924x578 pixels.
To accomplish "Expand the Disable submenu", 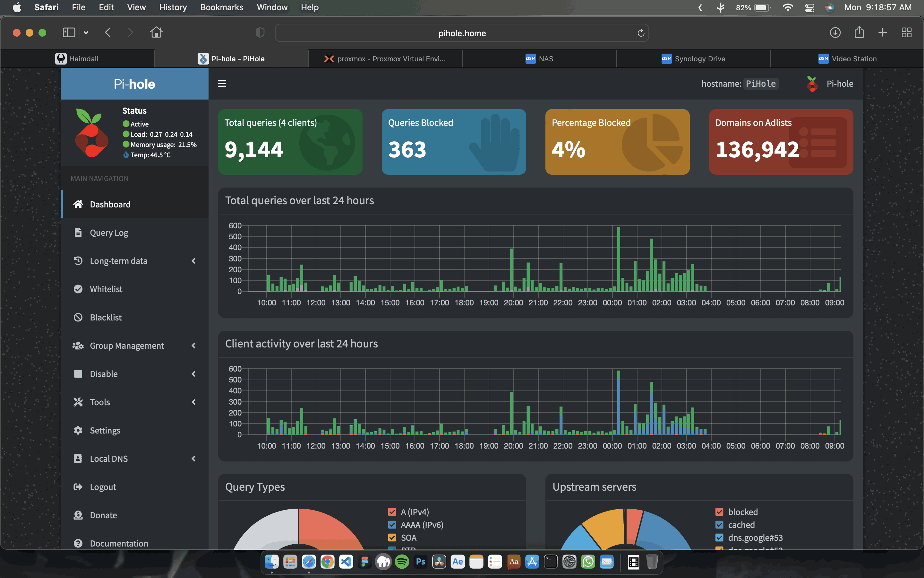I will [x=135, y=374].
